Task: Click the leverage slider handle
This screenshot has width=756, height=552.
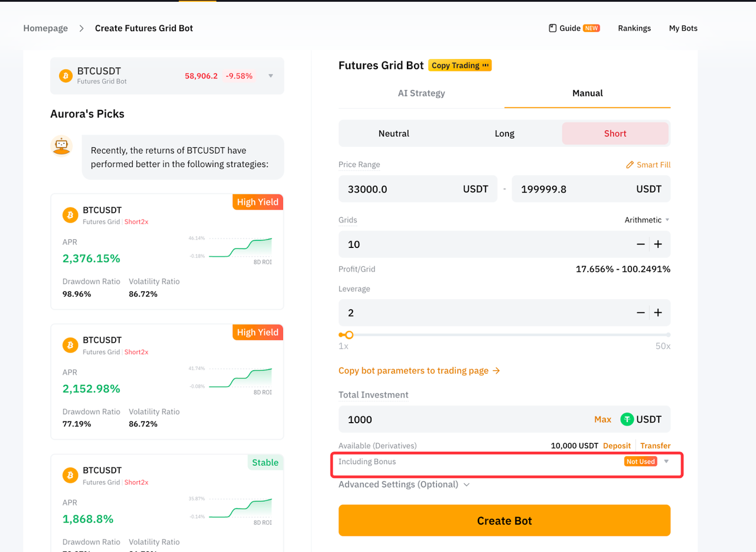Action: (x=349, y=335)
